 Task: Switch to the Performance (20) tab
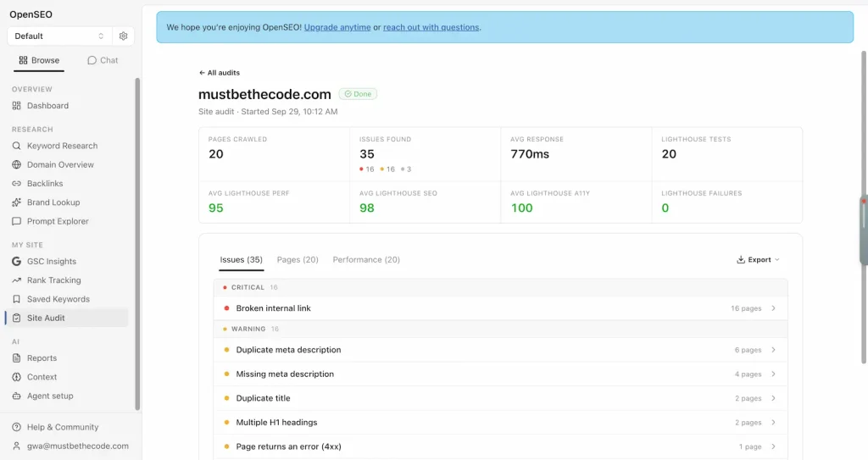point(366,259)
